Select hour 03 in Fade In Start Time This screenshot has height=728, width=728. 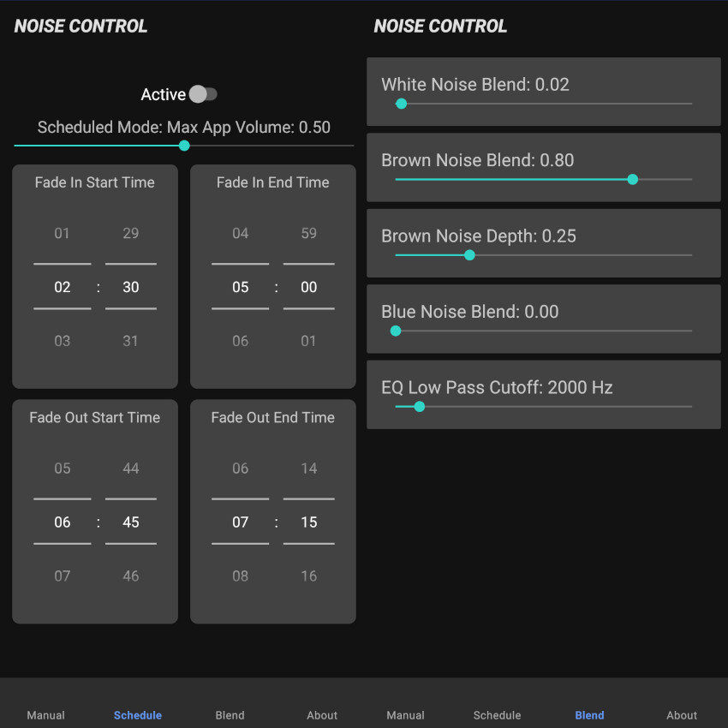(x=63, y=341)
